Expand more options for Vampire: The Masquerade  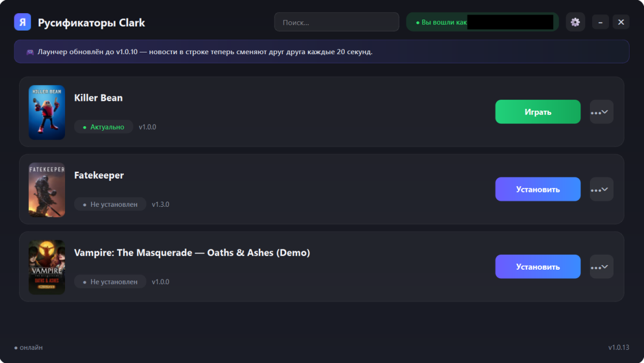(x=601, y=267)
